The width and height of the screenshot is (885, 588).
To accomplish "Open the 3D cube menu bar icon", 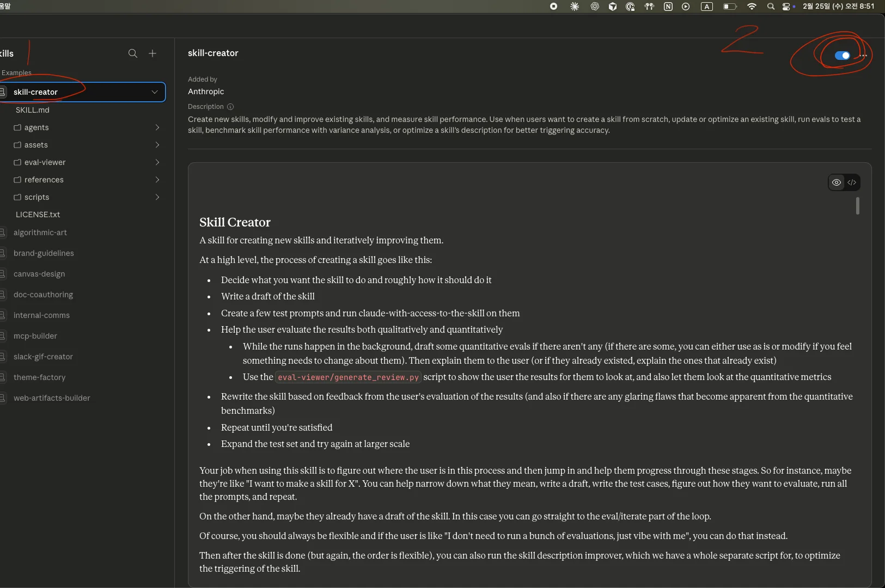I will coord(613,7).
